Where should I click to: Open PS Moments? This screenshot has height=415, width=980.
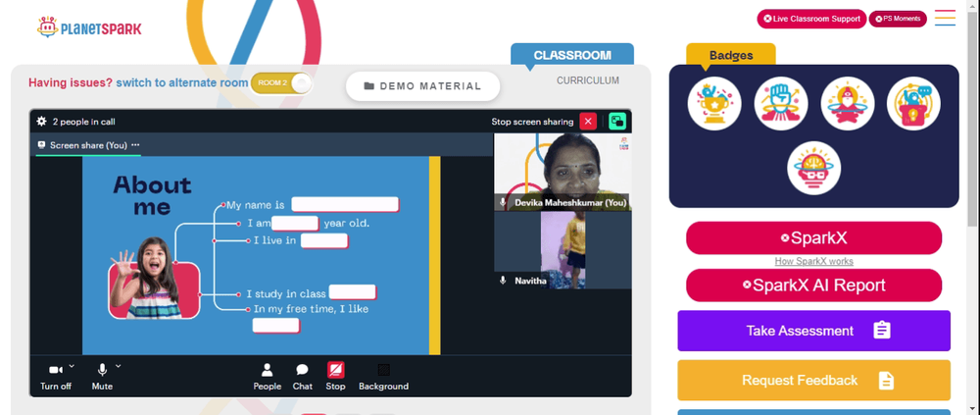tap(898, 19)
